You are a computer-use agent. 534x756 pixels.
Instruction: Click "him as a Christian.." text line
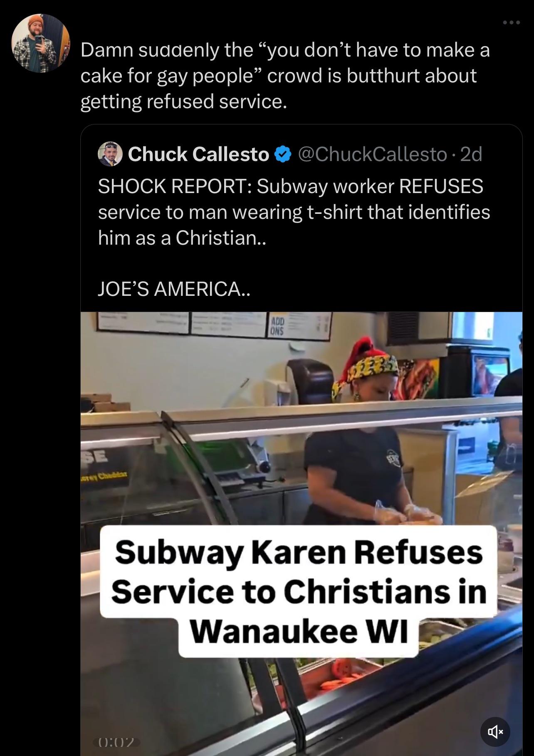(181, 238)
